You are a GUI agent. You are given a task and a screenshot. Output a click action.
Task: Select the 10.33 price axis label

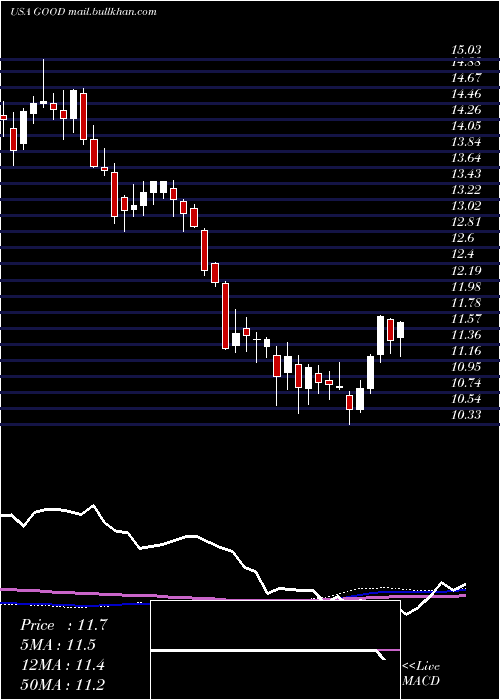[x=466, y=415]
